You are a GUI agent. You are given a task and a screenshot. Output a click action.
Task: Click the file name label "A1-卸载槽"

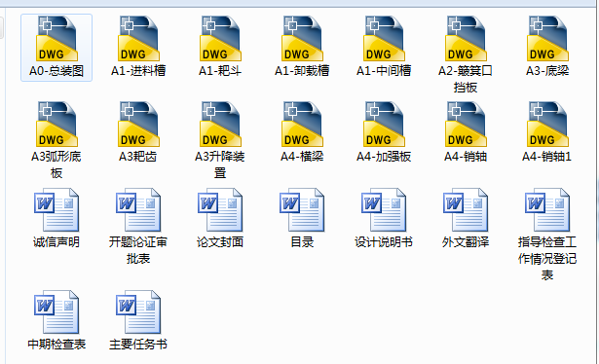(x=302, y=71)
